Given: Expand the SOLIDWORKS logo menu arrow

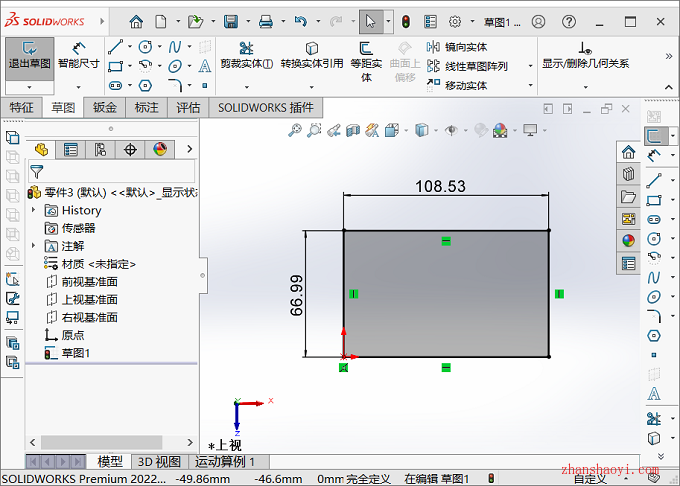Looking at the screenshot, I should point(102,21).
